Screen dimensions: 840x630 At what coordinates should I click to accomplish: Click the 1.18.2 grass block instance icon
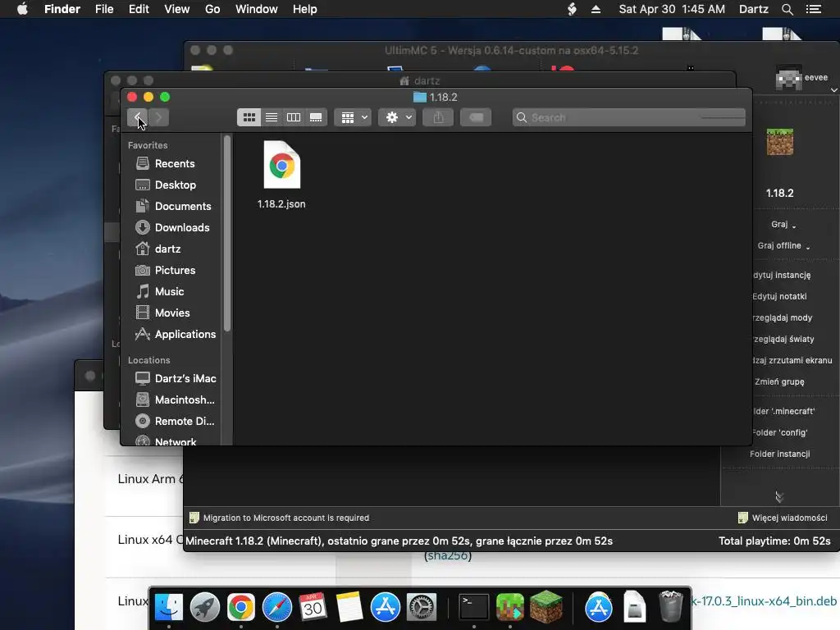[x=780, y=143]
